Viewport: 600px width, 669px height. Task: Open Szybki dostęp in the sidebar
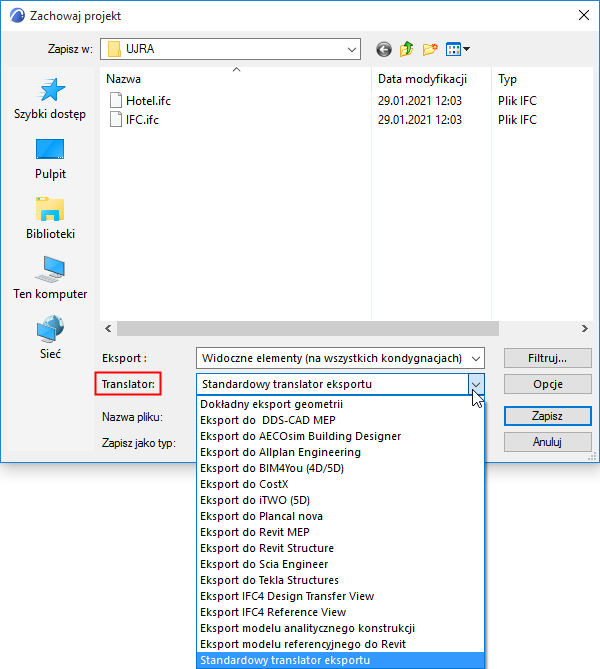pos(50,99)
